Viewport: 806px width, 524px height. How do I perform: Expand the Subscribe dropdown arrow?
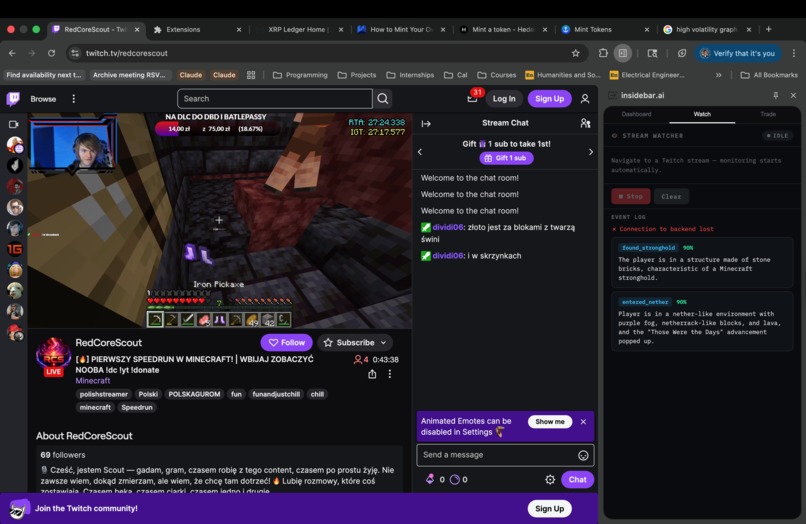pyautogui.click(x=383, y=342)
